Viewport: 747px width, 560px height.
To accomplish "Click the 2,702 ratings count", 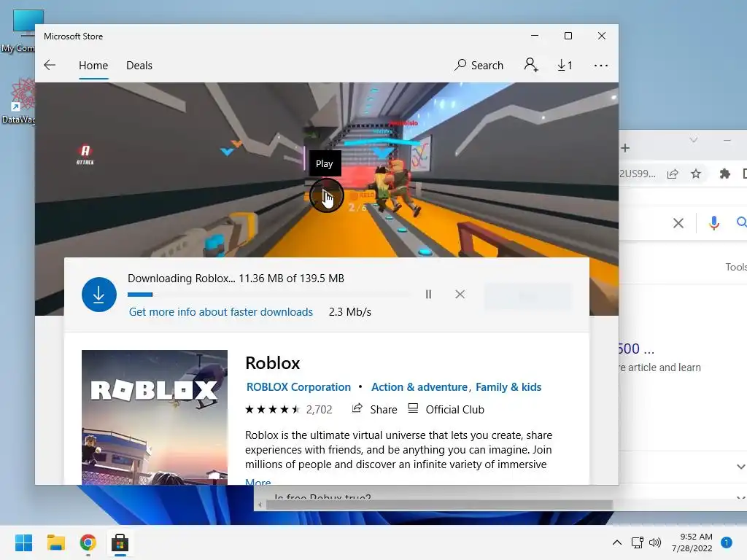I will (320, 410).
